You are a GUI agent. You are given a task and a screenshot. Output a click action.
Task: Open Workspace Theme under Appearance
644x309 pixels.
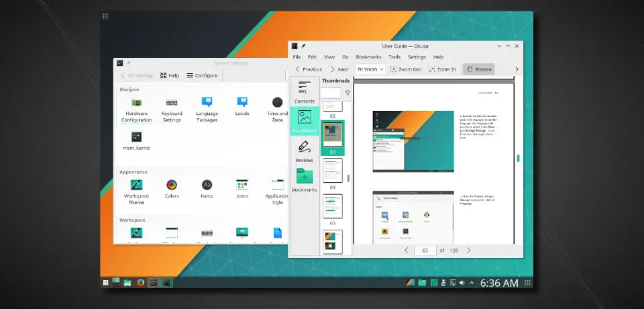pyautogui.click(x=136, y=192)
